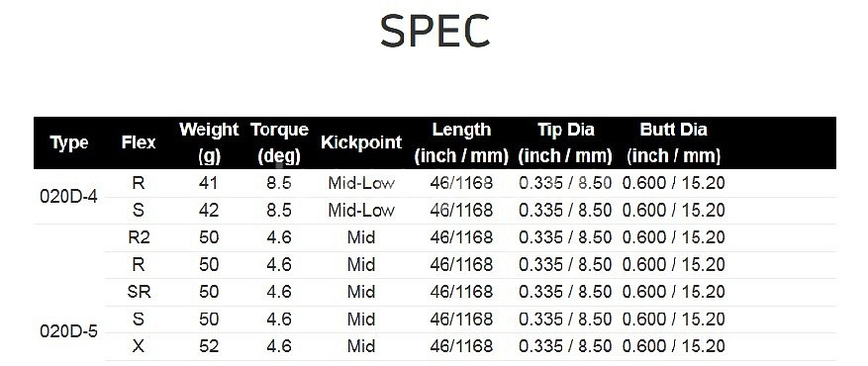Click Mid kickpoint in R2 row

pos(361,237)
